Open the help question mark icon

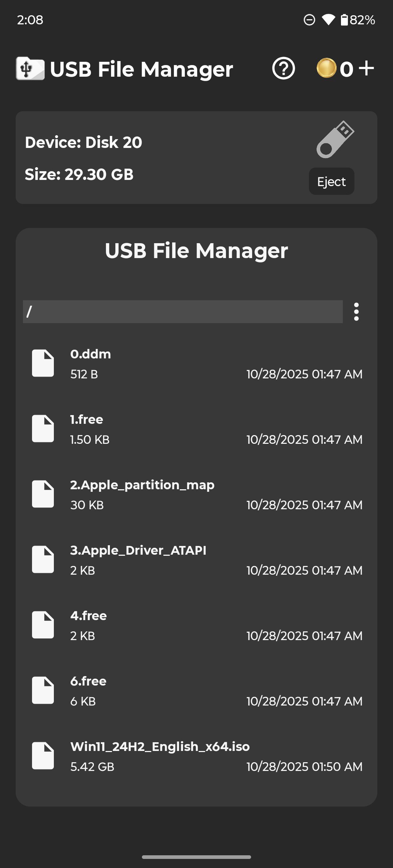[283, 68]
